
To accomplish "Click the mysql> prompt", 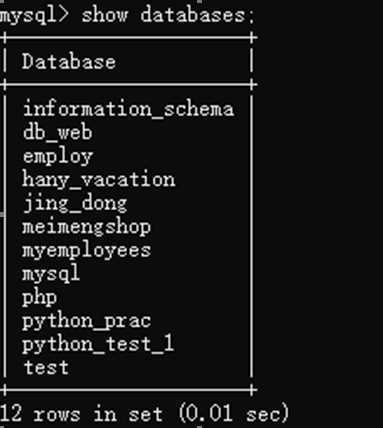I will (x=33, y=16).
